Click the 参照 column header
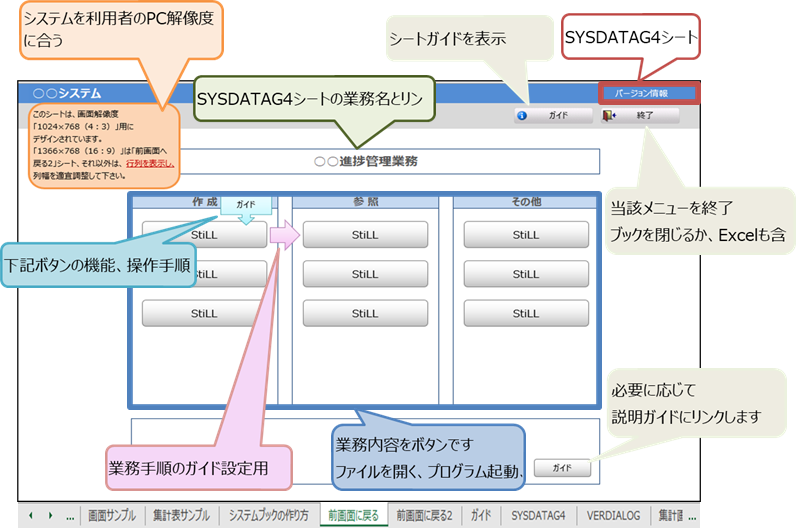The height and width of the screenshot is (528, 796). click(366, 202)
